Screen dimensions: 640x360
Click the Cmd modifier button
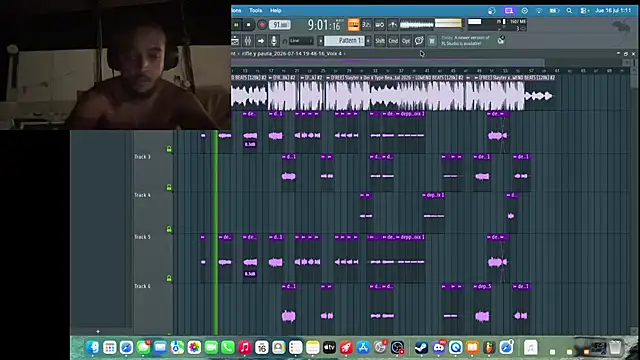coord(393,41)
